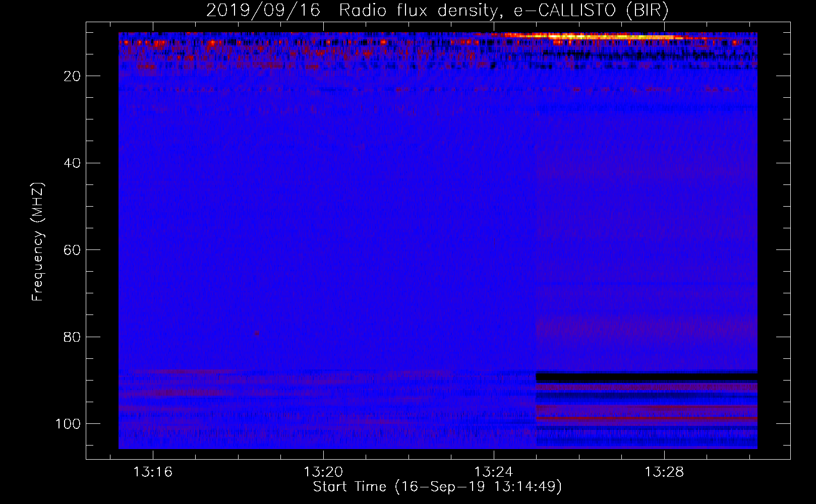Click the 80 MHz frequency label
The image size is (816, 504).
(72, 337)
